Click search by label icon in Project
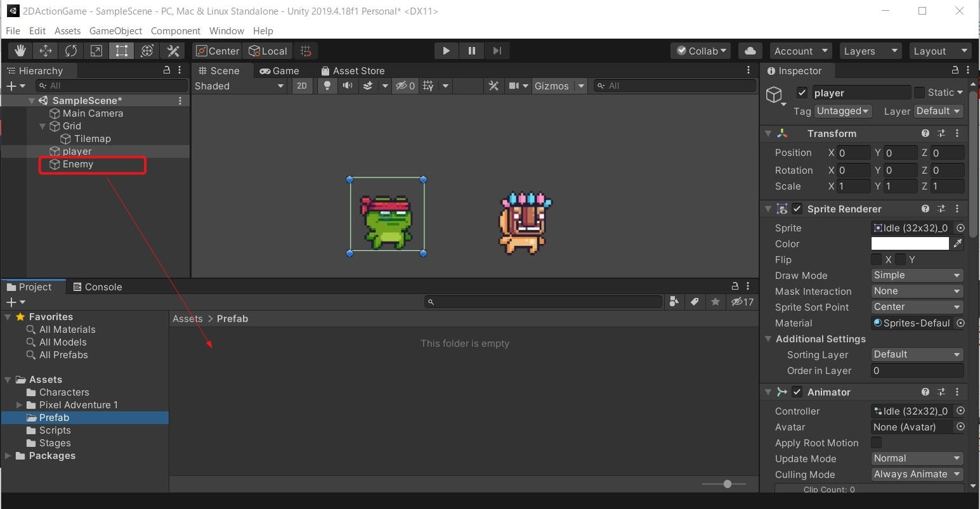 (695, 302)
